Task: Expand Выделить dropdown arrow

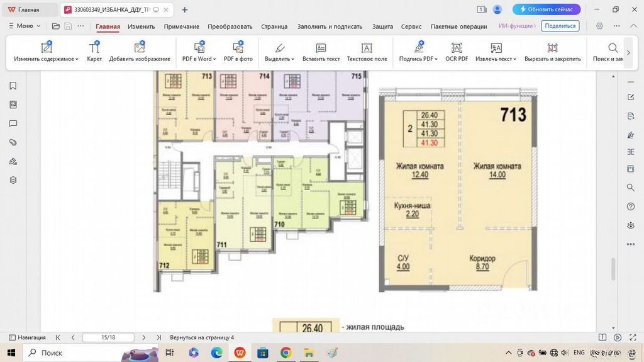Action: tap(293, 59)
